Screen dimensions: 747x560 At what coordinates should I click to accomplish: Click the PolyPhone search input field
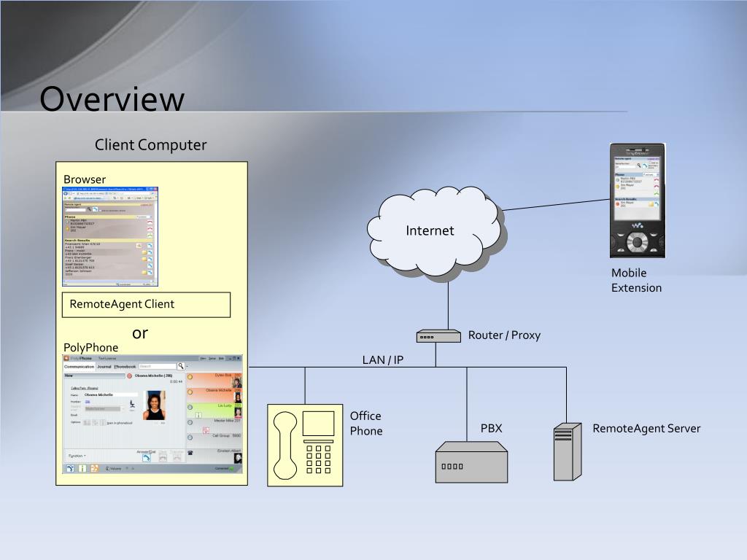point(158,366)
